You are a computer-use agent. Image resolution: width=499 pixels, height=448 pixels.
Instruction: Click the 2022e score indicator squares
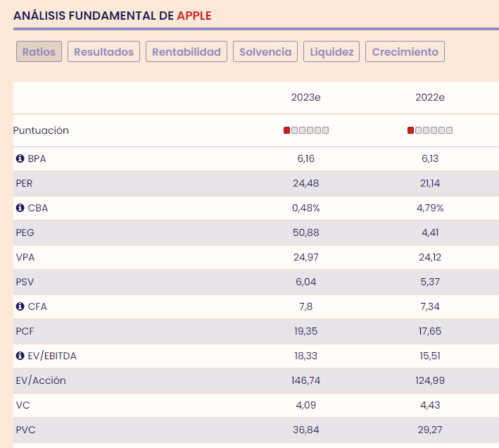[x=430, y=130]
